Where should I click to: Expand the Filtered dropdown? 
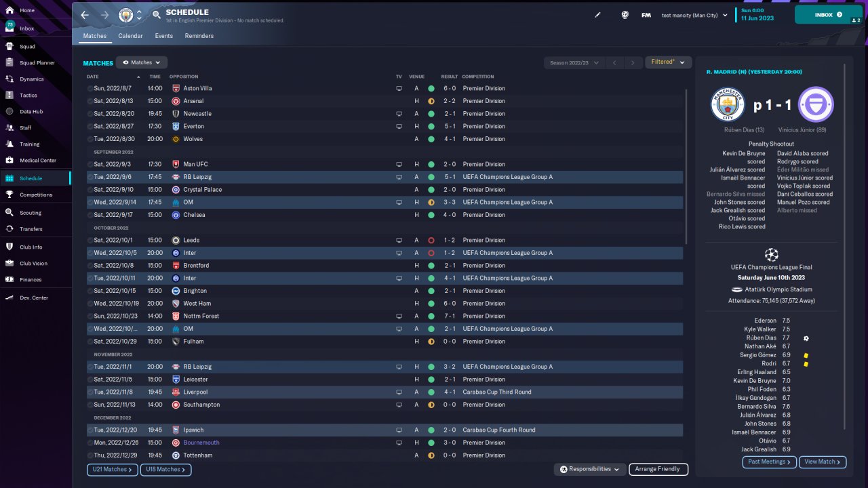coord(668,62)
